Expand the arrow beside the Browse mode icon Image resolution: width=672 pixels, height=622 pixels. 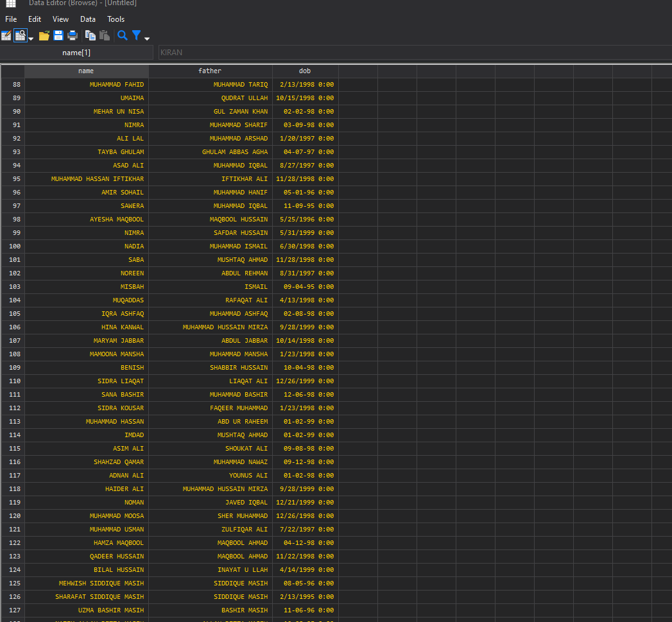click(31, 39)
